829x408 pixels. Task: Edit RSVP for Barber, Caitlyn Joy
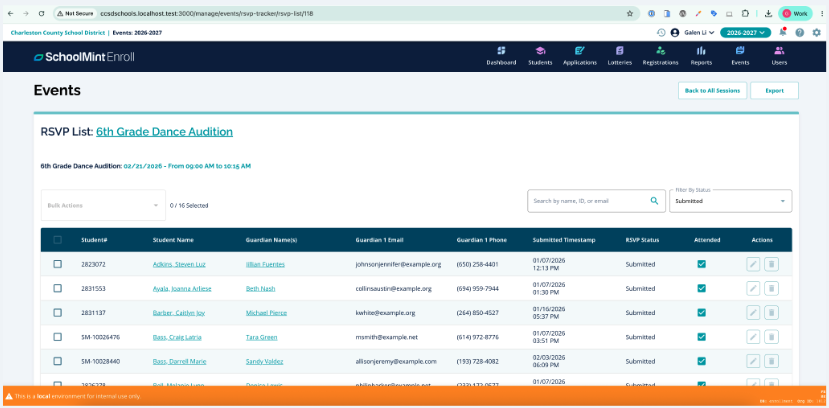point(753,313)
